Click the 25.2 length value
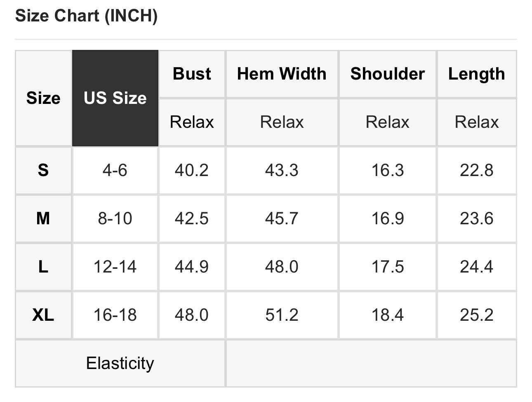Viewport: 532px width, 402px height. (x=476, y=315)
